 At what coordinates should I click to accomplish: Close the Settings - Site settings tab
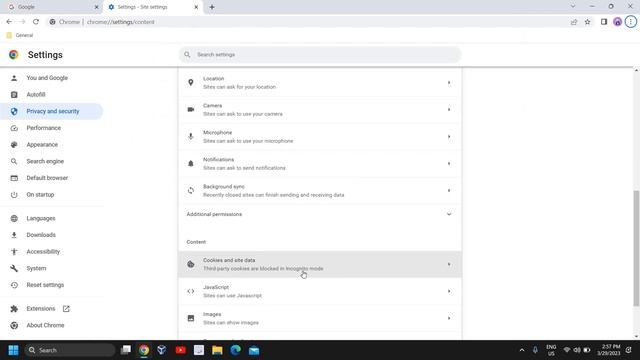[x=196, y=7]
